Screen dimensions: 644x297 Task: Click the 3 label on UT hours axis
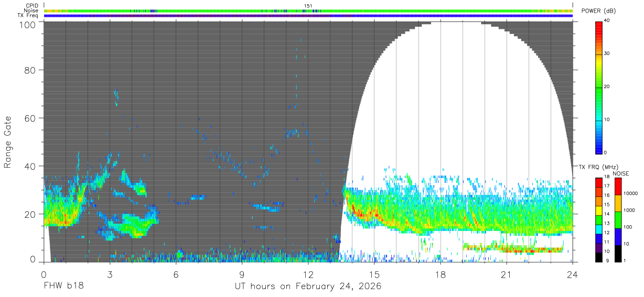(x=110, y=274)
